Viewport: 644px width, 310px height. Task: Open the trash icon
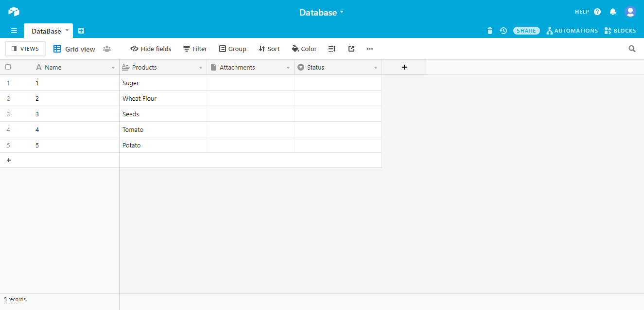tap(490, 31)
